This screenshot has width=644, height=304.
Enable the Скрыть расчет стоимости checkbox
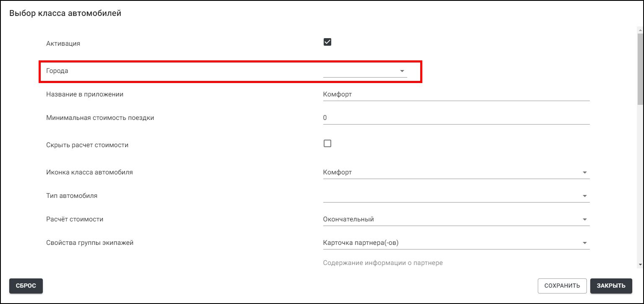(x=327, y=143)
